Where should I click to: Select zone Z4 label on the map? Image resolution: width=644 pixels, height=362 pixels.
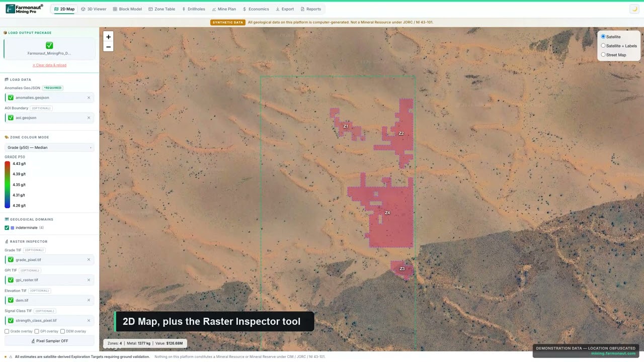[387, 213]
